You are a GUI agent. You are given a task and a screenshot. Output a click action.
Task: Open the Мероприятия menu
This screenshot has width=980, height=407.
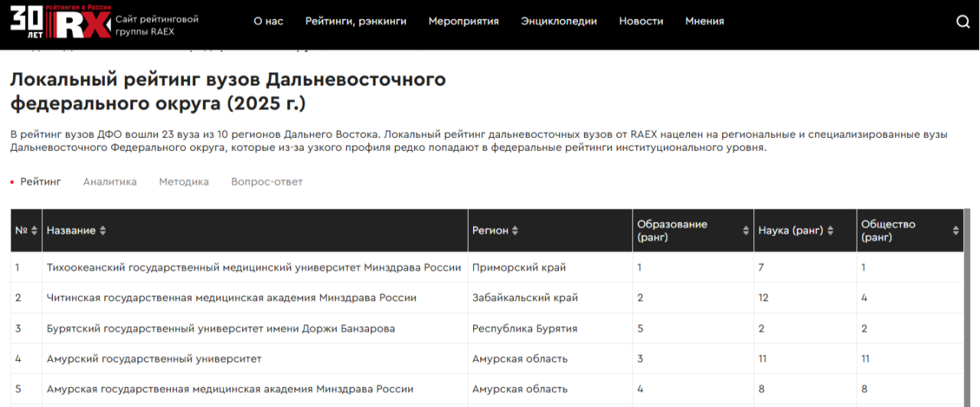(x=463, y=21)
